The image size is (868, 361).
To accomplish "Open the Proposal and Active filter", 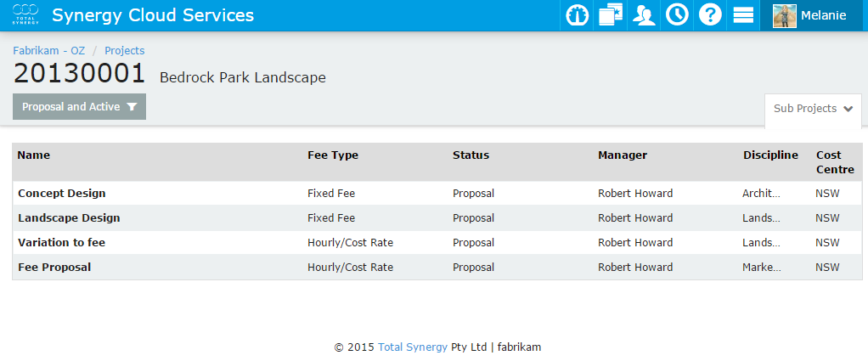I will point(79,107).
